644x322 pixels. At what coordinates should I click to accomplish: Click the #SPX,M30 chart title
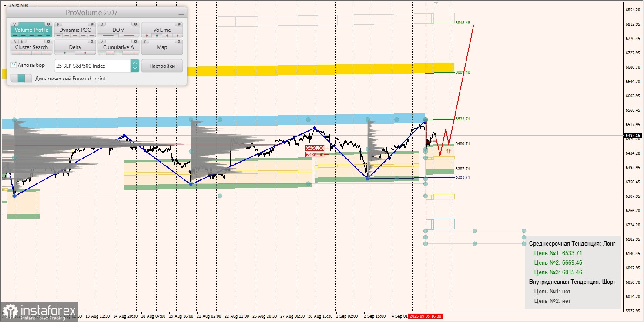19,5
